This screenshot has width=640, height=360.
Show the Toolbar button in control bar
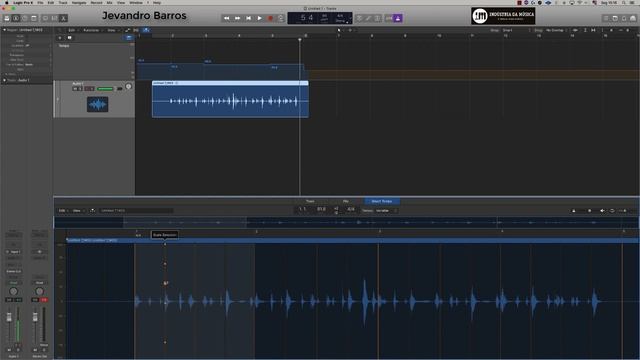[34, 18]
